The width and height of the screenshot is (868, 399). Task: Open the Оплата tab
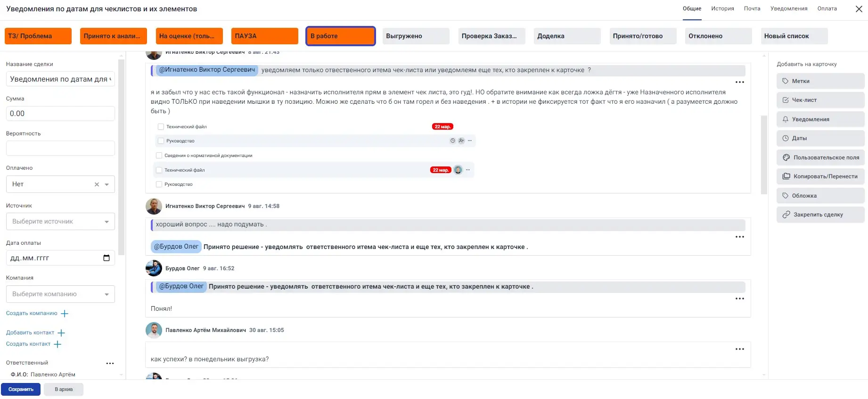coord(827,8)
